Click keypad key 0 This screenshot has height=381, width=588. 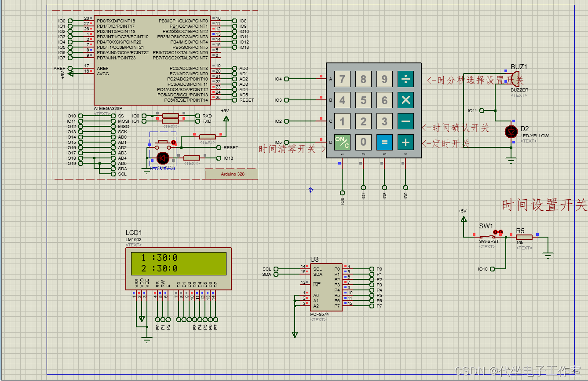pyautogui.click(x=363, y=142)
